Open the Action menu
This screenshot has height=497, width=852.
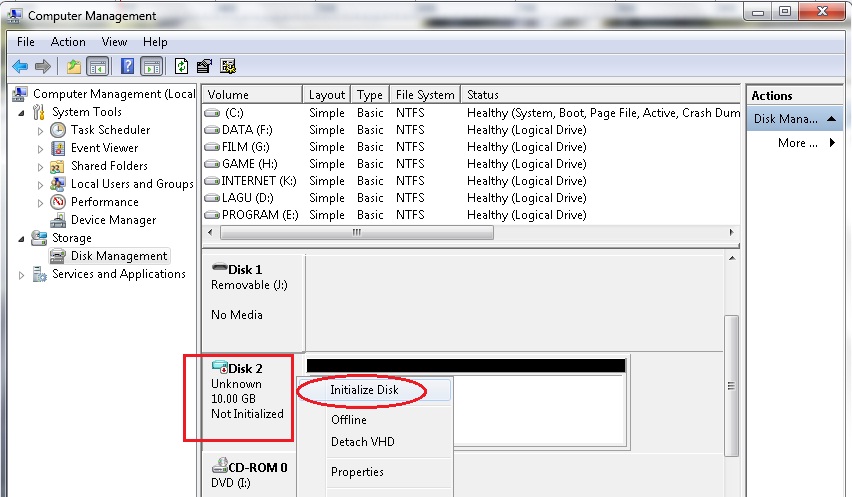tap(68, 42)
